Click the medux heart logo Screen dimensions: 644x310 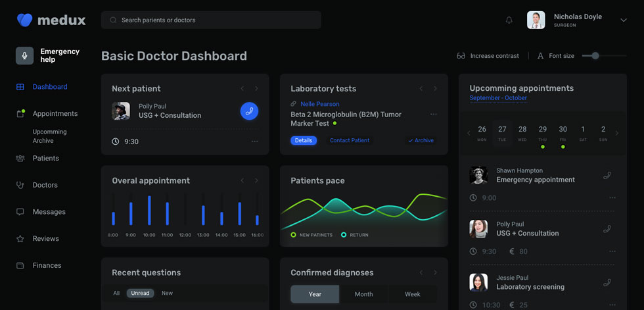click(x=25, y=20)
